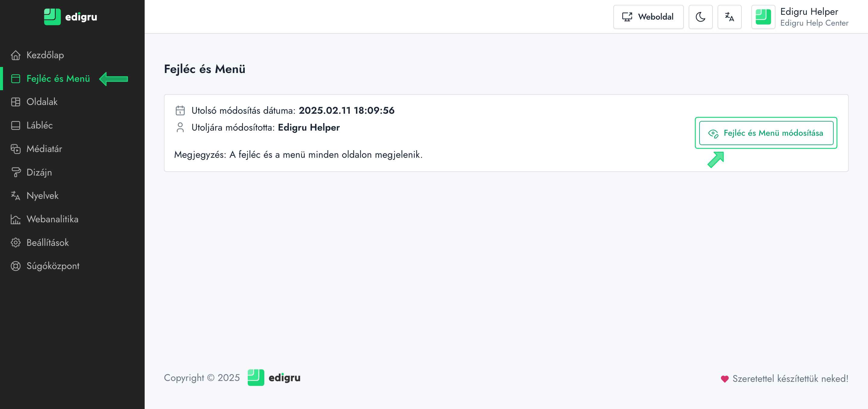Click the Oldalak pages grid icon
The height and width of the screenshot is (409, 868).
point(15,102)
